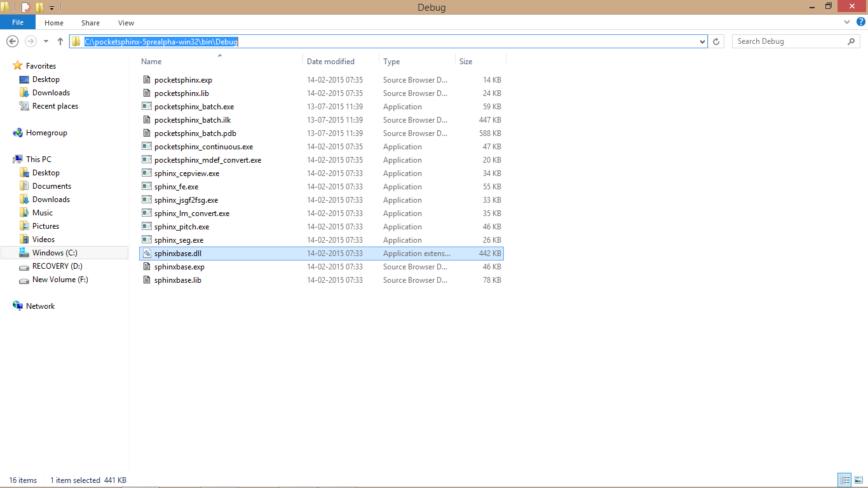
Task: Switch to the Home ribbon tab
Action: [54, 23]
